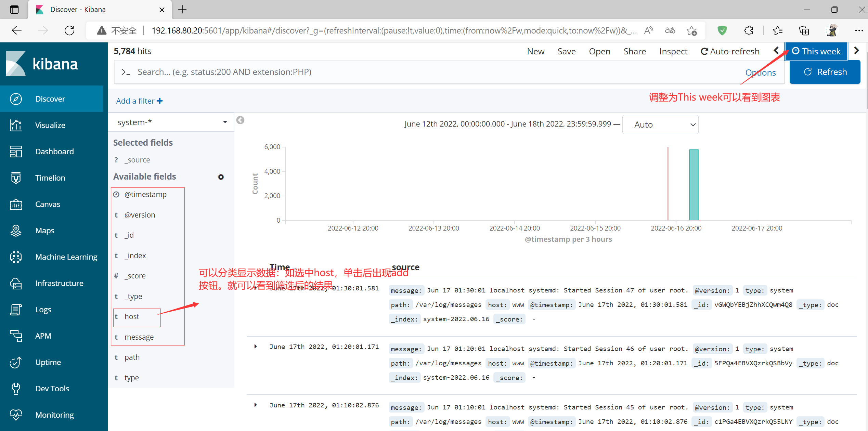Viewport: 868px width, 431px height.
Task: Click New in the top menu
Action: (535, 51)
